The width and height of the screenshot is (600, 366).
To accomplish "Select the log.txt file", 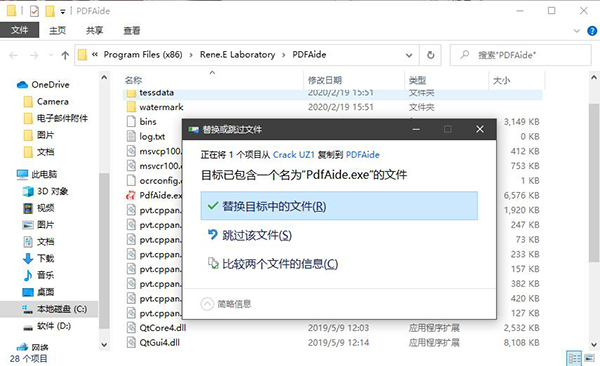I will [152, 136].
